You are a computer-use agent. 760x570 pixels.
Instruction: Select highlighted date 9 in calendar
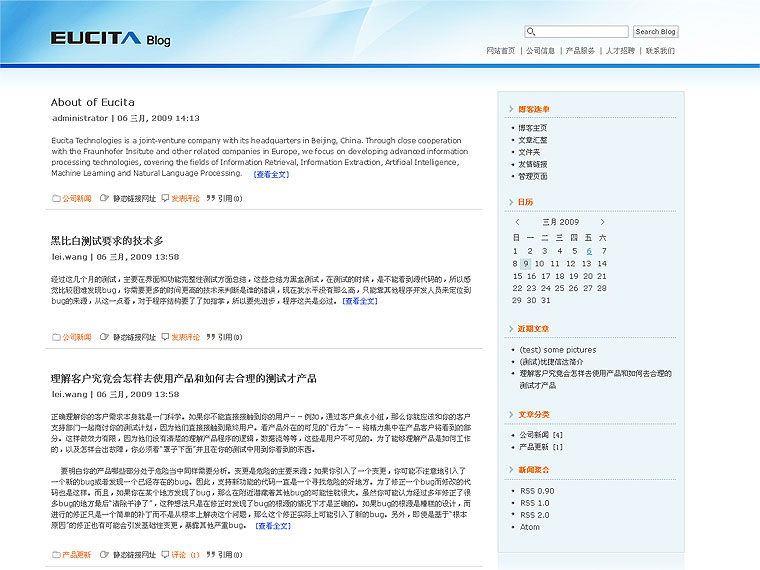(x=525, y=264)
